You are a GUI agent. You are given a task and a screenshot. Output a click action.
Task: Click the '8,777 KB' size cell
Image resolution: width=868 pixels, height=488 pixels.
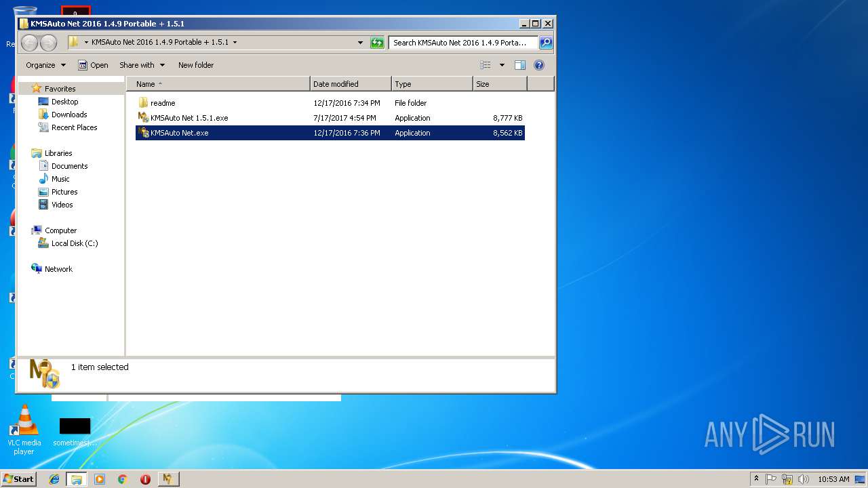(508, 118)
